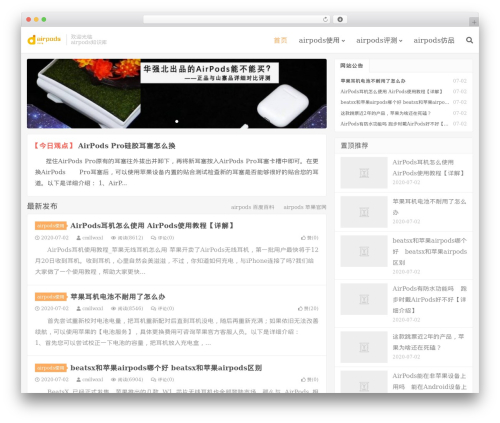Select the banner slide indicator dot
This screenshot has height=423, width=500.
(x=177, y=121)
